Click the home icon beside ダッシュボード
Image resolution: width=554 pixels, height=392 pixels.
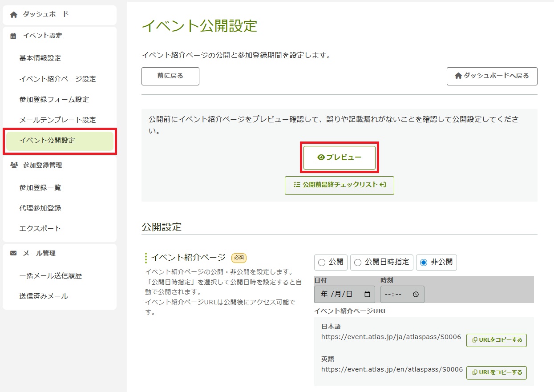pyautogui.click(x=14, y=15)
